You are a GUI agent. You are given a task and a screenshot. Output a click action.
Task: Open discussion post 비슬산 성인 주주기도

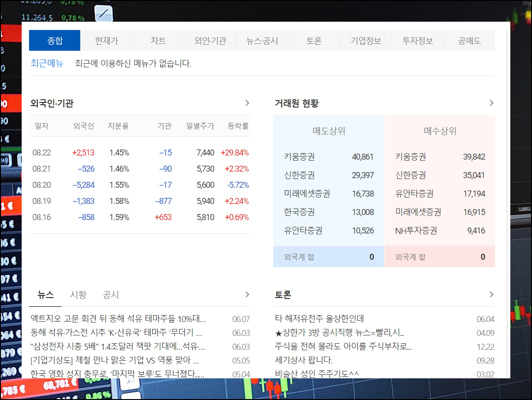[317, 374]
